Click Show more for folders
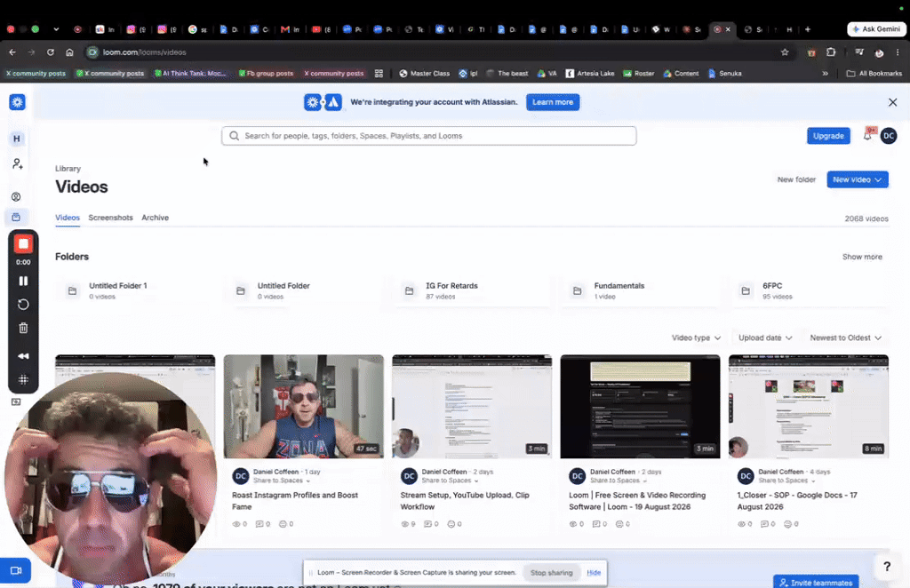The width and height of the screenshot is (910, 588). [x=862, y=257]
